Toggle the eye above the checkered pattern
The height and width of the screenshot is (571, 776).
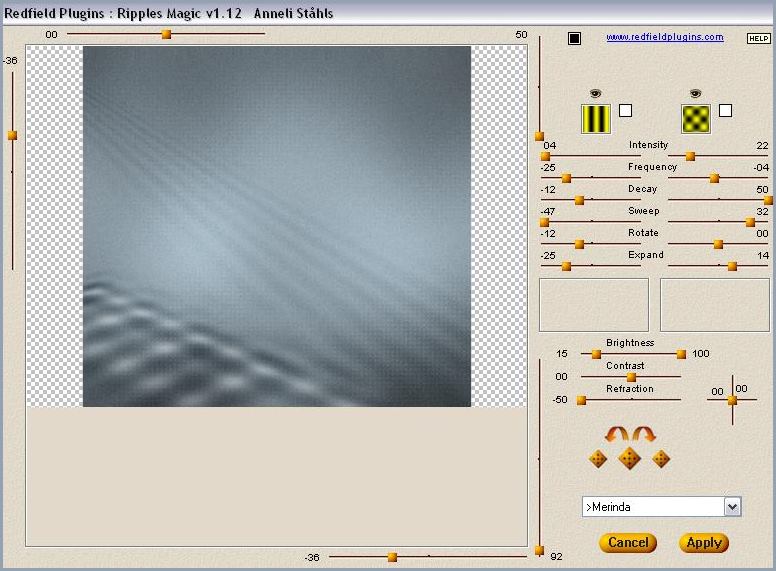tap(695, 93)
